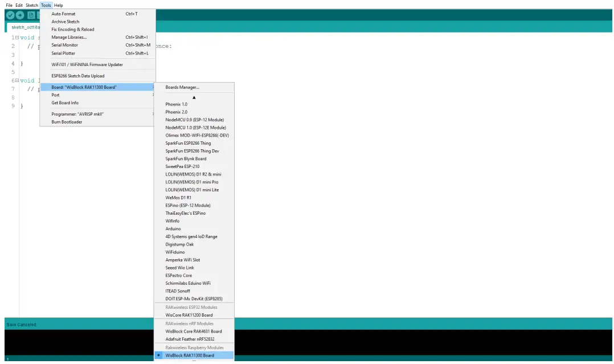Click Burn Bootloader
Image resolution: width=614 pixels, height=364 pixels.
coord(97,122)
